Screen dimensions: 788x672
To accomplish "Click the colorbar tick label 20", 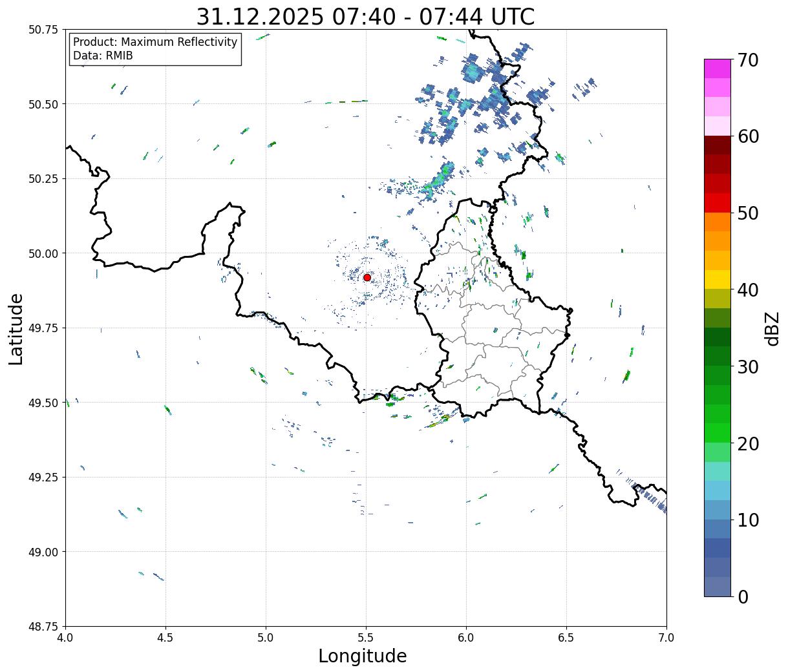I will point(747,443).
